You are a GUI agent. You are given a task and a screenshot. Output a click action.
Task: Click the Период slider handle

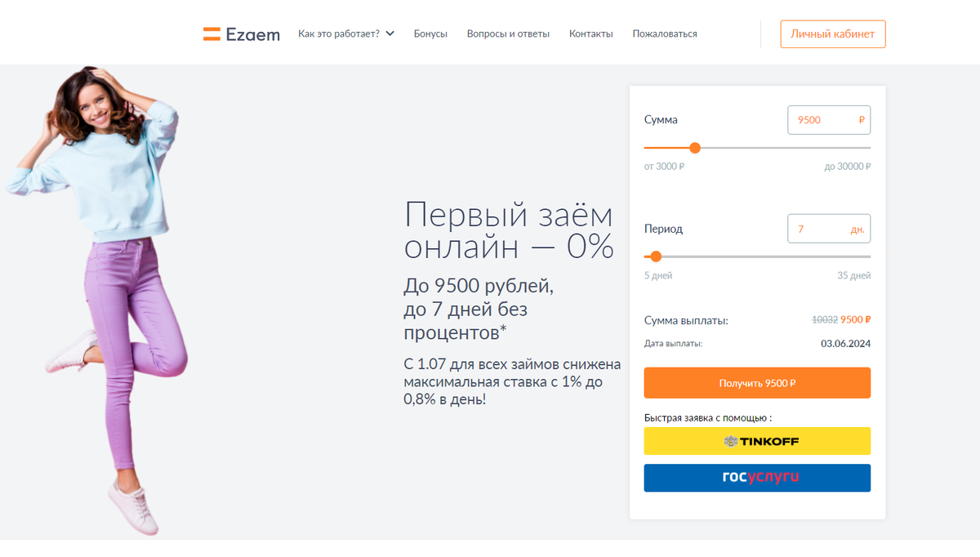click(x=656, y=256)
